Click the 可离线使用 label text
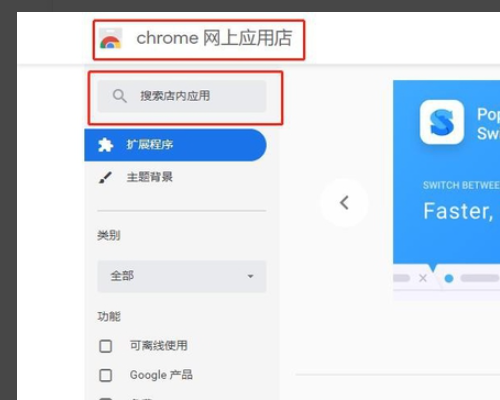This screenshot has width=500, height=400. coord(159,346)
